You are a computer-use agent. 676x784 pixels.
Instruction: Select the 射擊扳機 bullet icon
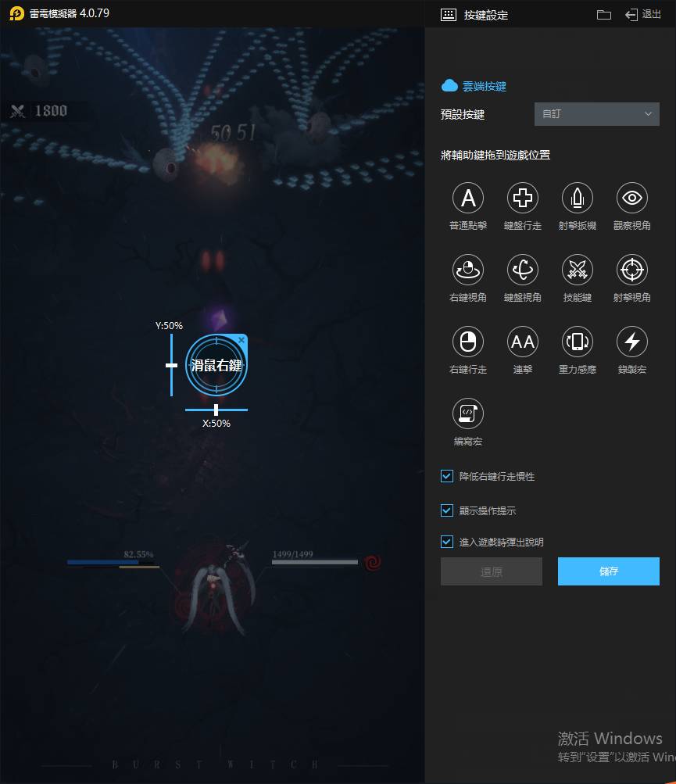coord(578,198)
